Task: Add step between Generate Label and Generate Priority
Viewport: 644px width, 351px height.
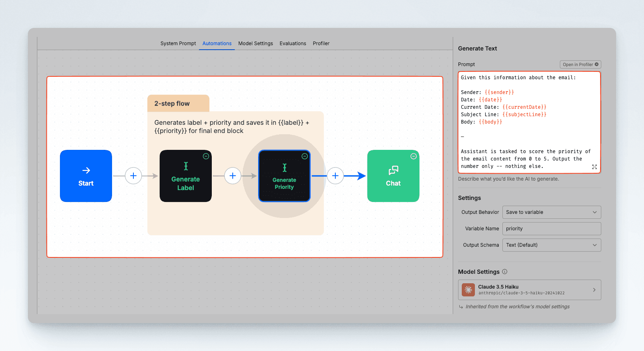Action: click(233, 176)
